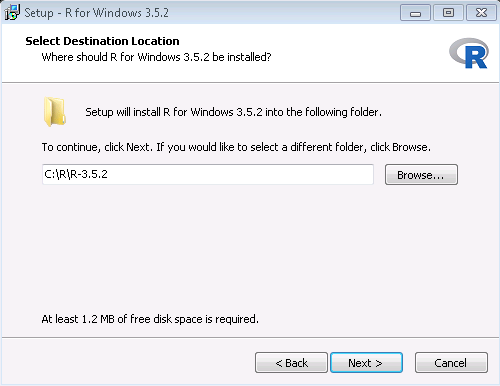Click the setup installer icon in title bar

tap(12, 12)
